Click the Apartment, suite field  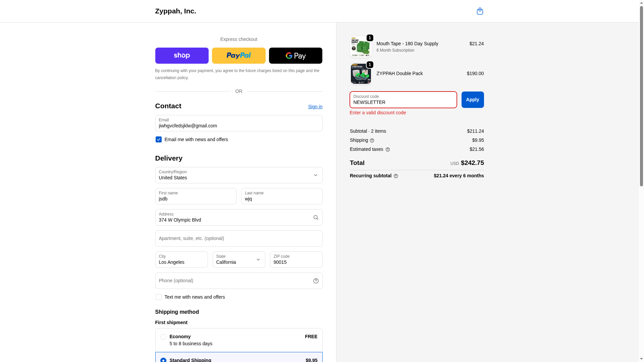click(x=239, y=238)
